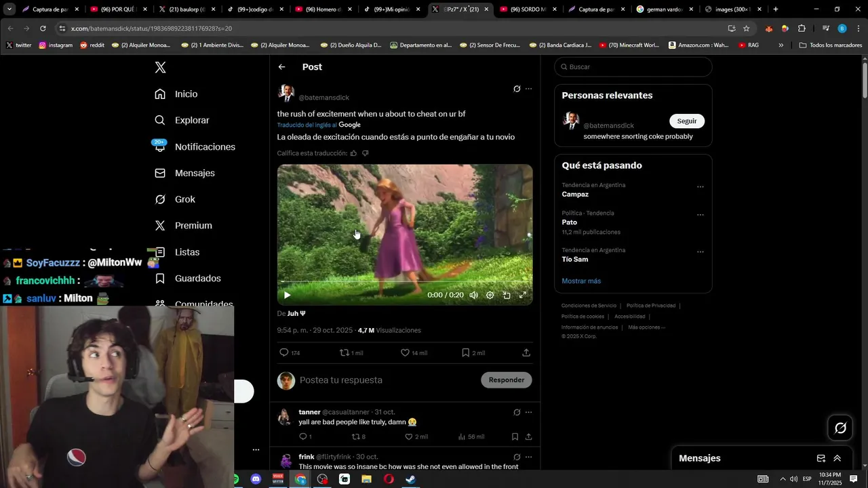The image size is (868, 488).
Task: Expand the bookmarks overflow chevron
Action: pos(781,45)
